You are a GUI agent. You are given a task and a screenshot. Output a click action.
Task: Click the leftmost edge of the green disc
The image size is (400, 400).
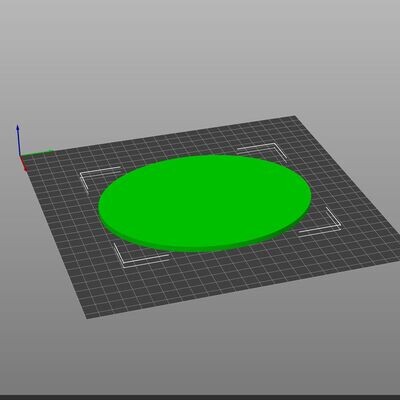point(99,208)
